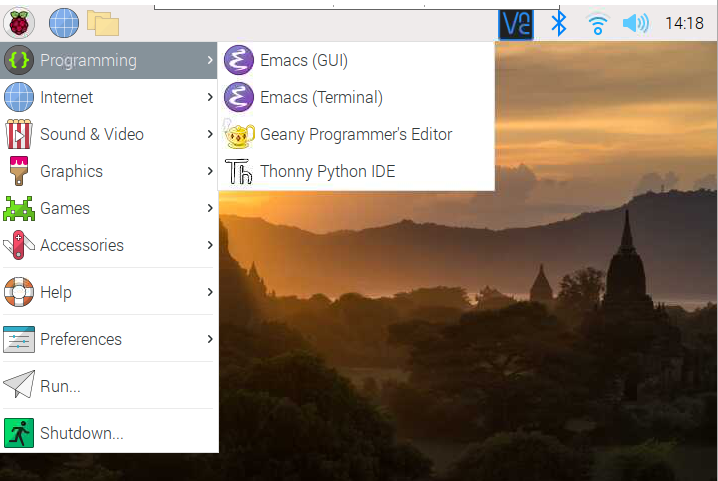
Task: Select the Accessories menu category
Action: tap(109, 245)
